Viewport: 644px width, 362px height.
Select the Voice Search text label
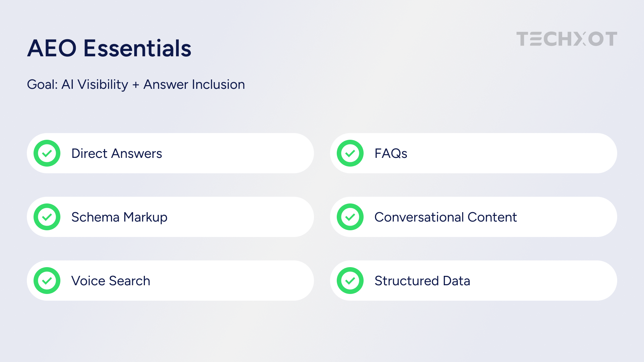point(111,281)
